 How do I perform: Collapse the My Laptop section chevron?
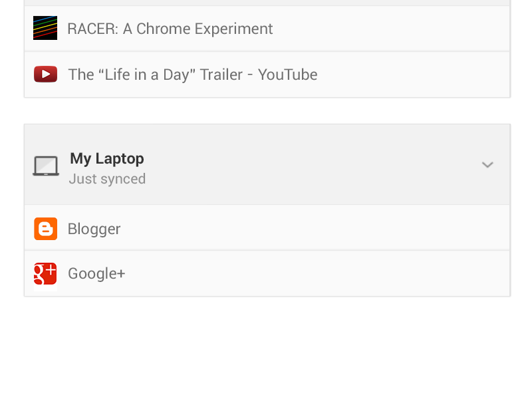point(487,165)
